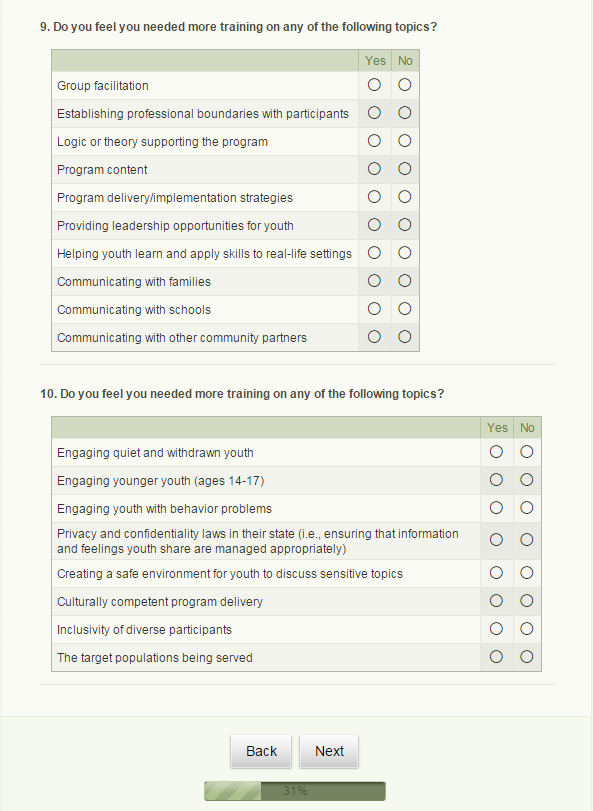Continue survey with Next button
The image size is (593, 811).
(329, 751)
